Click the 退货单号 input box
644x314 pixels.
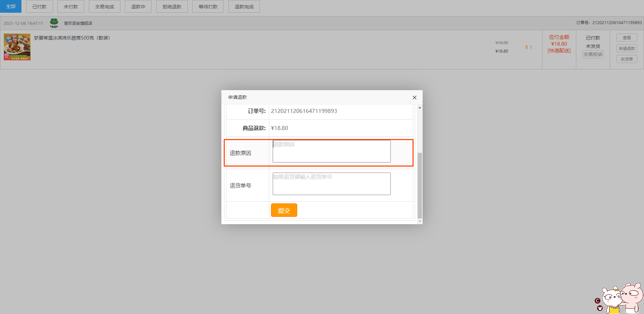tap(331, 184)
